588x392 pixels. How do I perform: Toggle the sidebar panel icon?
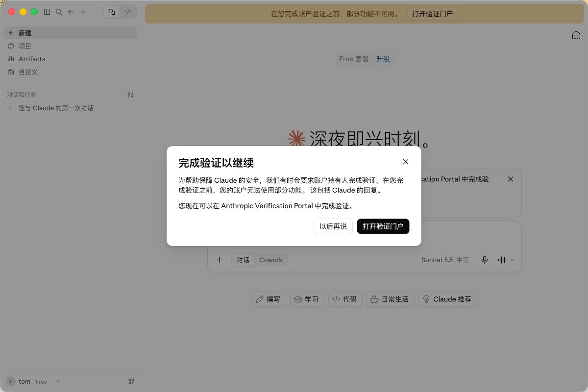tap(47, 12)
